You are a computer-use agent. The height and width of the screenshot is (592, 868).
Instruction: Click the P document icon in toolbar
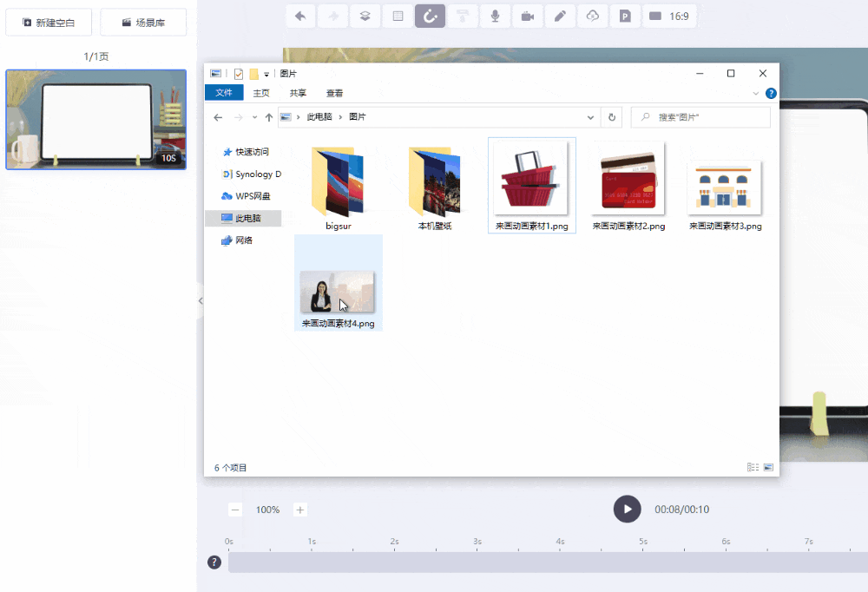pyautogui.click(x=624, y=16)
